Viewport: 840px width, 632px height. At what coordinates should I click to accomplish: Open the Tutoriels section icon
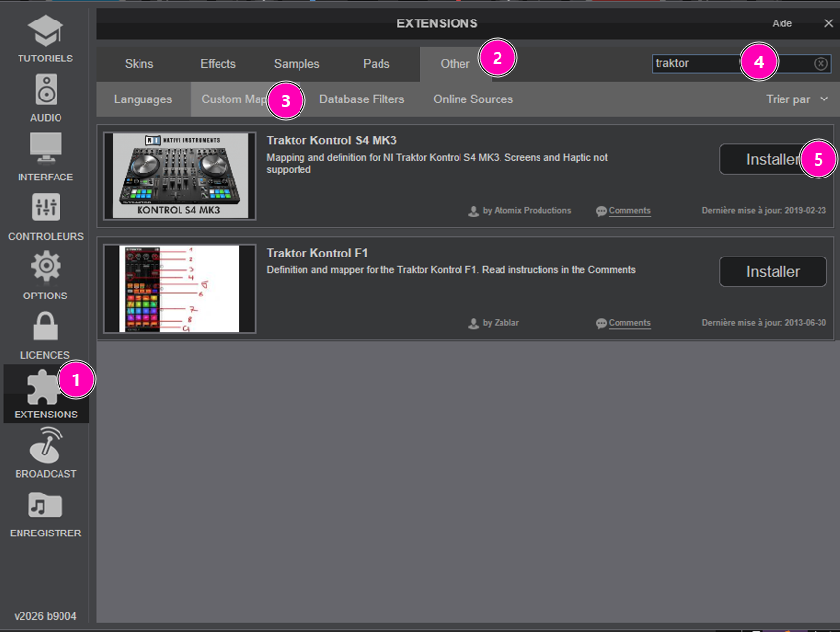pyautogui.click(x=45, y=31)
